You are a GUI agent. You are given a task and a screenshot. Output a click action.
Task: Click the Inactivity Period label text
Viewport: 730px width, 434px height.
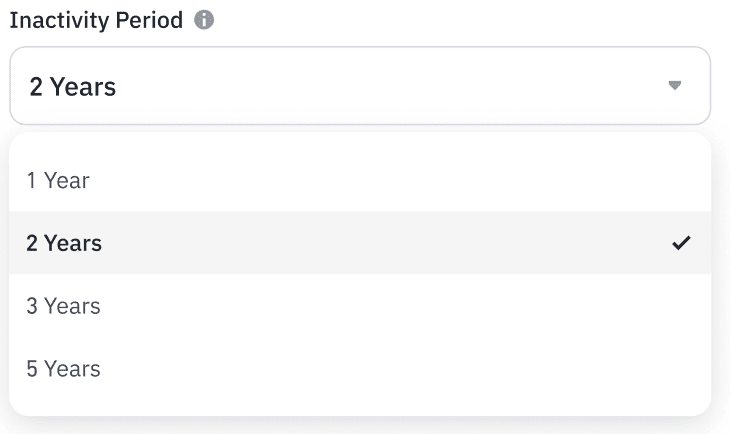pos(96,20)
